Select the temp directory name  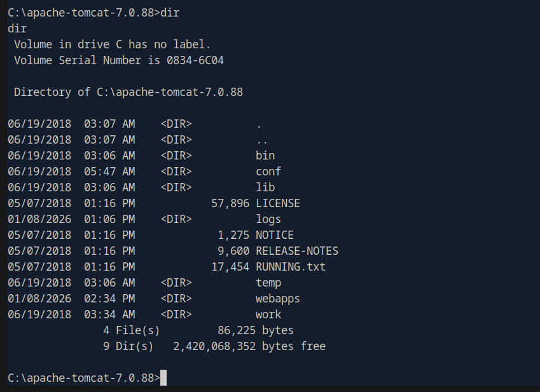[268, 283]
